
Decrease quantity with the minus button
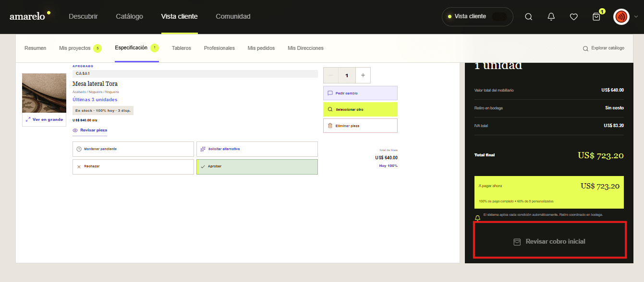coord(331,75)
